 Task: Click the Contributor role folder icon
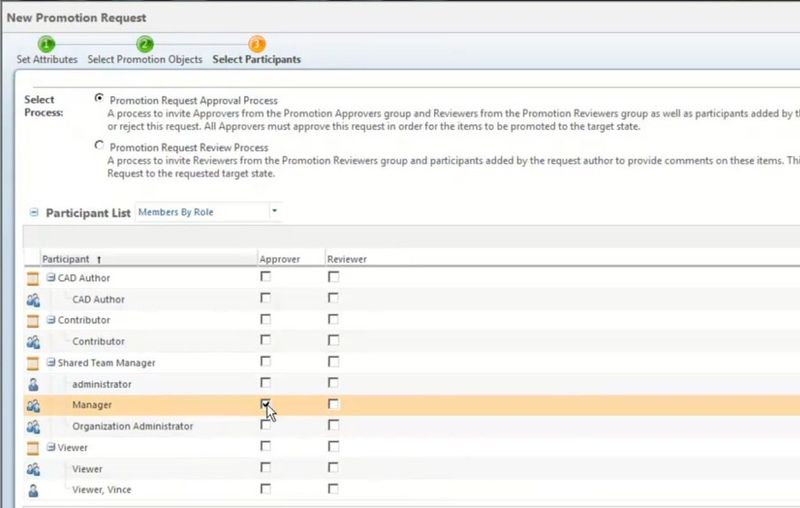pyautogui.click(x=33, y=321)
